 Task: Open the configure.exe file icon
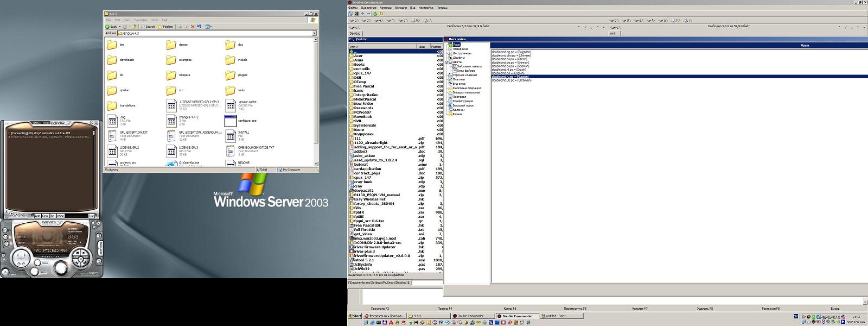(x=230, y=121)
